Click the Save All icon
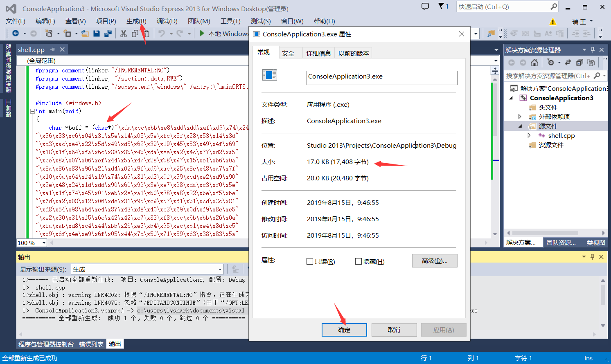 click(x=108, y=34)
